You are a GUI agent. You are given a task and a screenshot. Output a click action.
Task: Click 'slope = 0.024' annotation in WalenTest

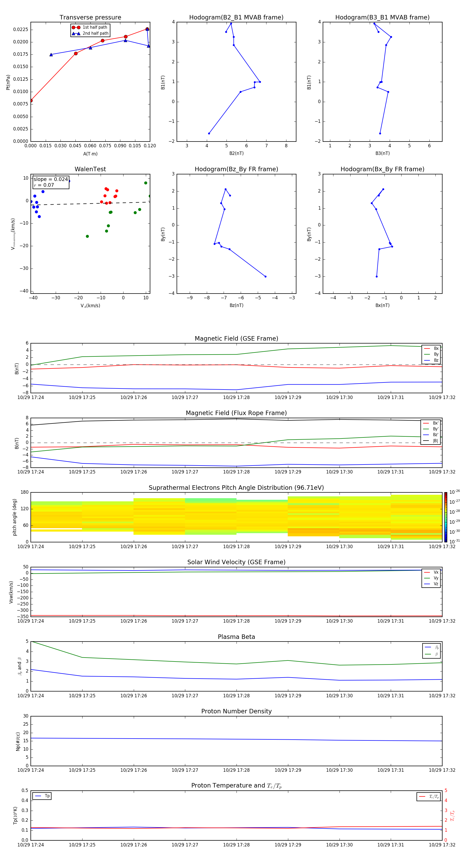tap(51, 179)
